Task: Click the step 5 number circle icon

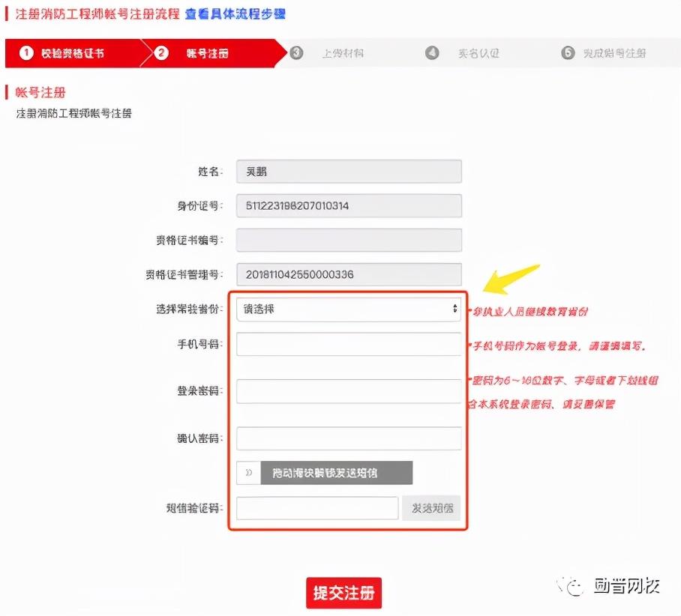Action: [x=568, y=53]
